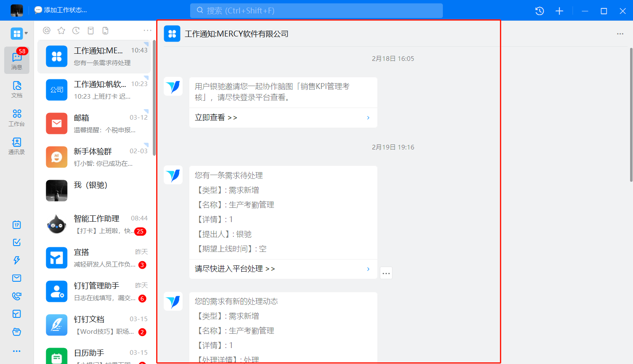Open the phone/video meeting icon in sidebar
The height and width of the screenshot is (364, 633).
pyautogui.click(x=17, y=296)
